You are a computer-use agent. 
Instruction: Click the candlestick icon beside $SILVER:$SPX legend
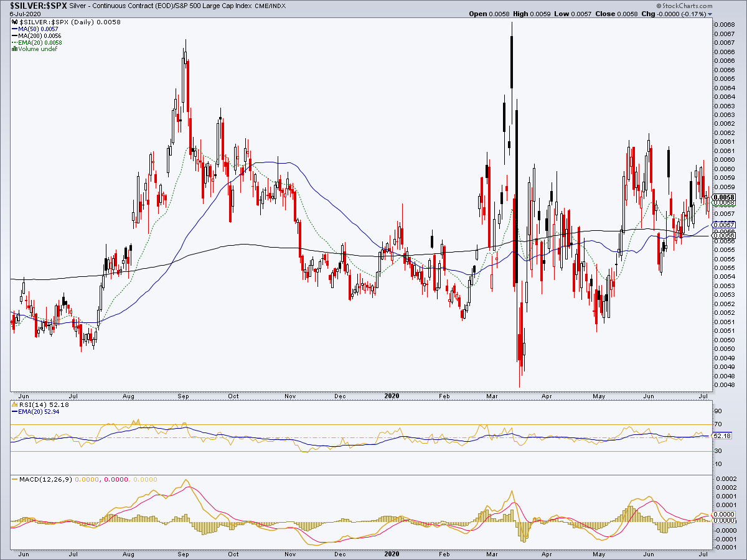[x=15, y=22]
